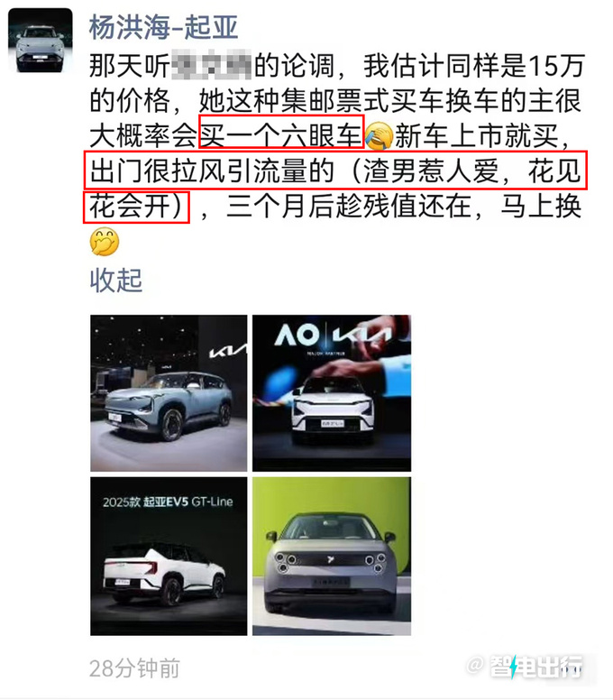Click the blurred name after 那天听

(x=212, y=66)
